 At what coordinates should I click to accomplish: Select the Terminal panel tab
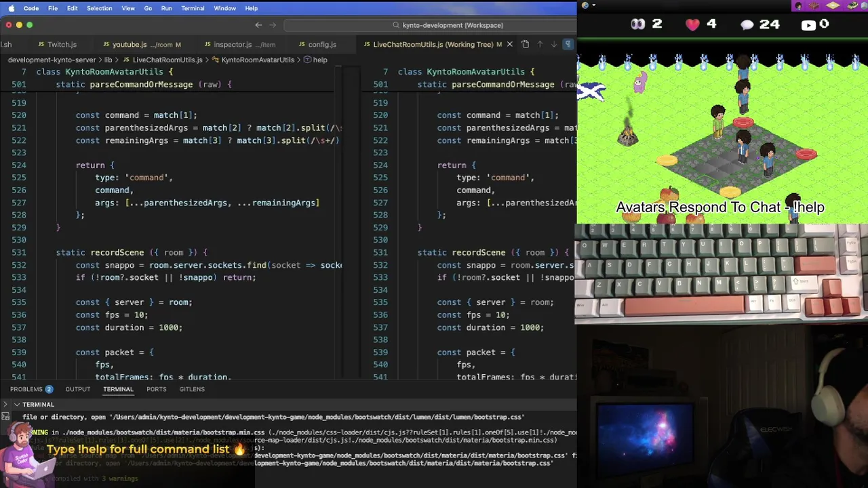coord(118,389)
